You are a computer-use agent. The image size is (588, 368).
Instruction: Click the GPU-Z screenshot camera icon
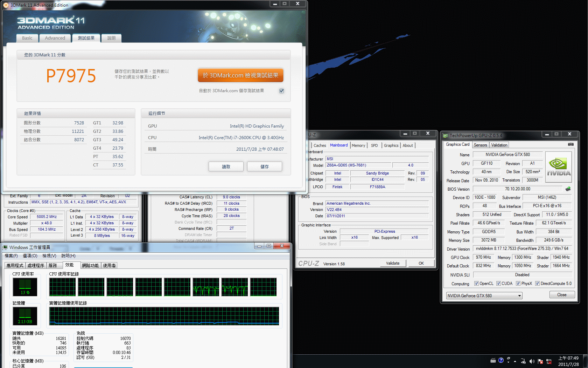point(570,144)
